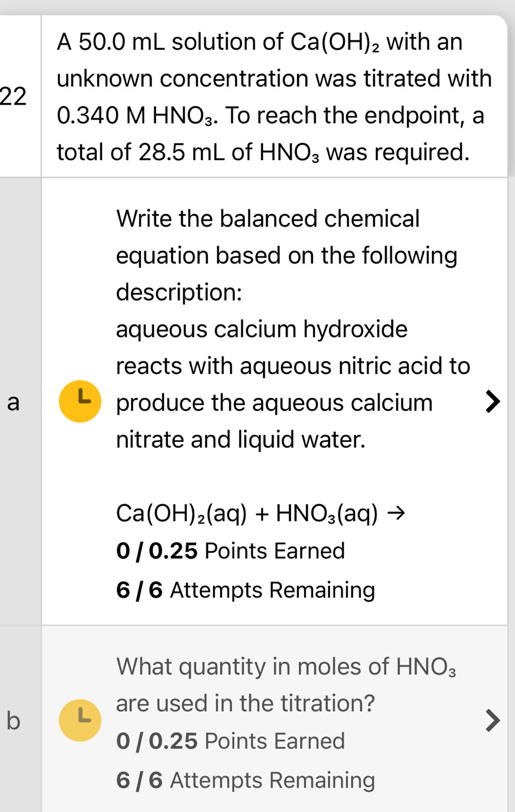Open the "What quantity in moles of HNO₃" question
515x812 pixels.
(x=286, y=667)
